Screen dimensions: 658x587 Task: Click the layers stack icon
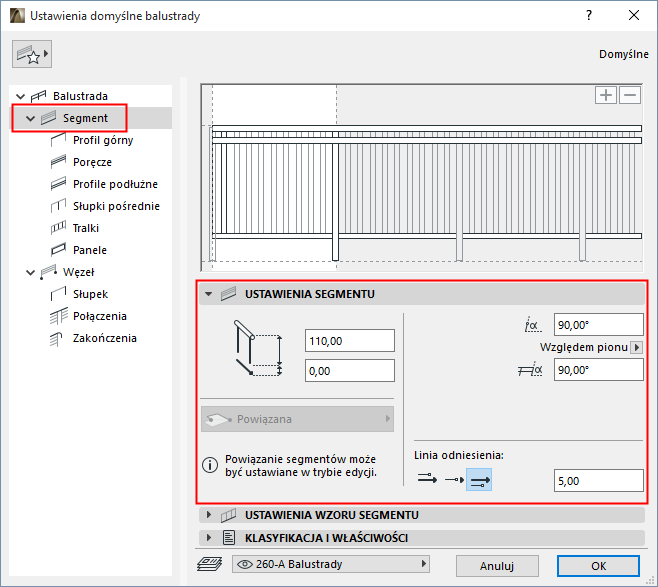[x=209, y=564]
